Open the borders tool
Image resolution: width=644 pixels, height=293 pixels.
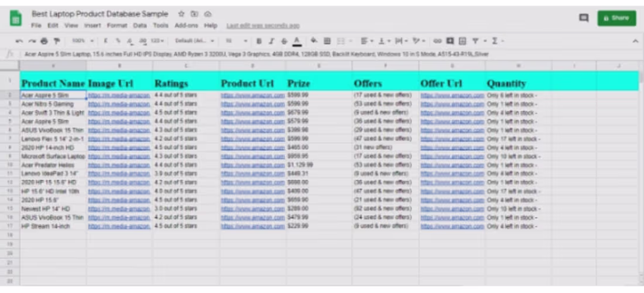[327, 41]
